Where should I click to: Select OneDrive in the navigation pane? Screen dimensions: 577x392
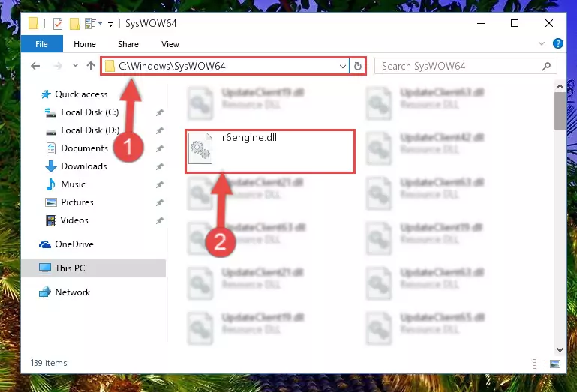[74, 244]
